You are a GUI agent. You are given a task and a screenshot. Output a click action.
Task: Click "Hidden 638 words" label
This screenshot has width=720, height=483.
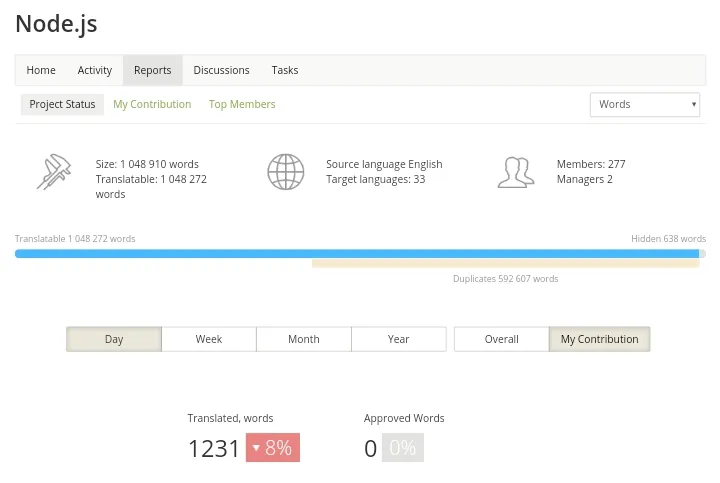(668, 239)
